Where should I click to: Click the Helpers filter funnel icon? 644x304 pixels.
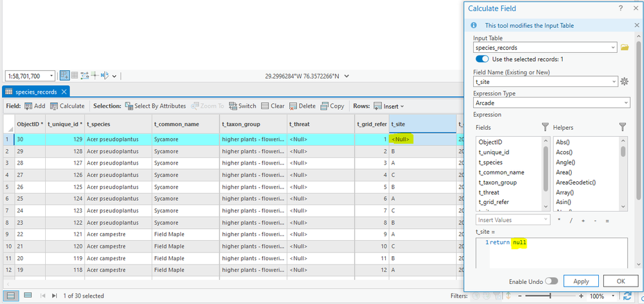point(623,127)
